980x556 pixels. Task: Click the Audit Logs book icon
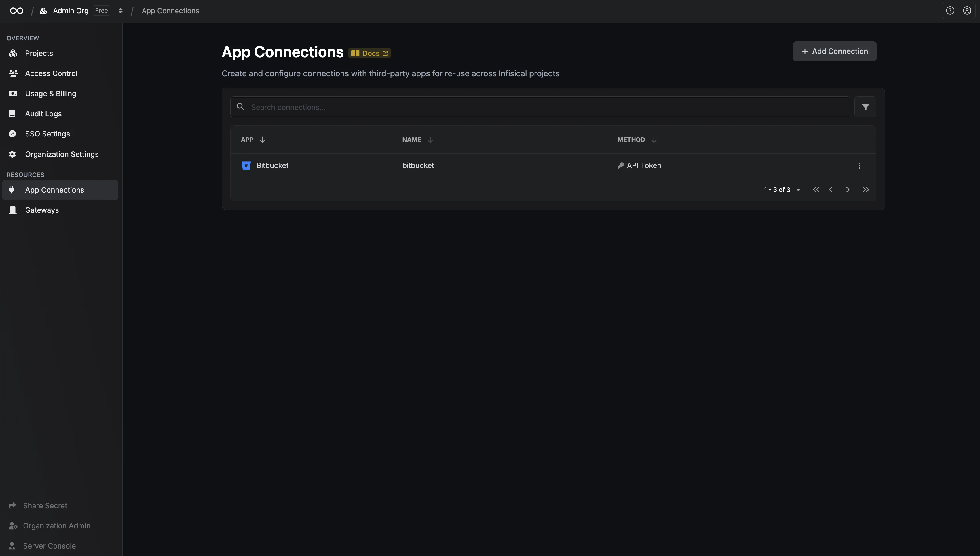12,114
